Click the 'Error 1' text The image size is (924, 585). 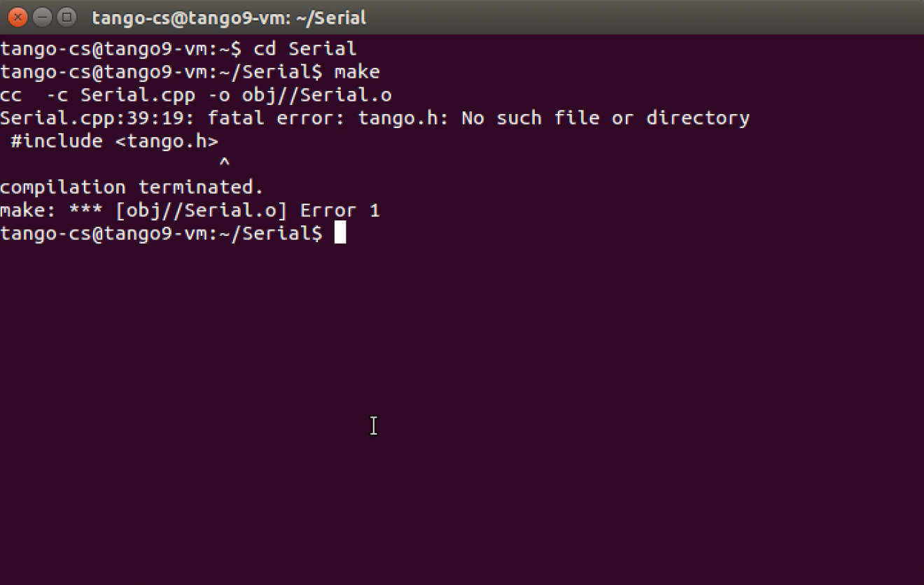tap(339, 211)
